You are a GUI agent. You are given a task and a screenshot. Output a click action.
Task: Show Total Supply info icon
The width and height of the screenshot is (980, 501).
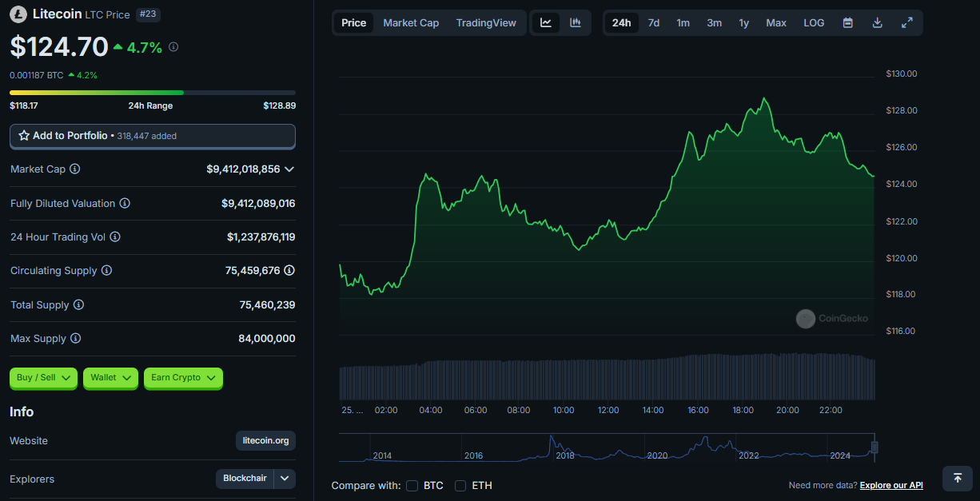pyautogui.click(x=79, y=305)
